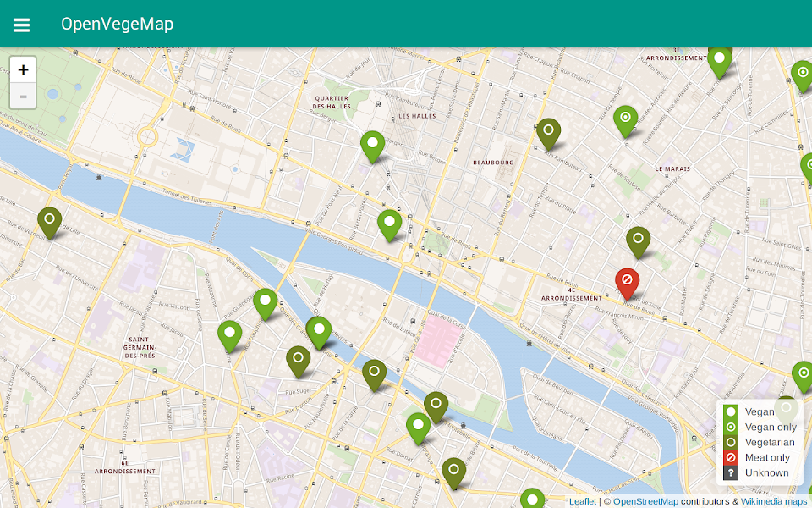This screenshot has height=508, width=812.
Task: Select vegetarian marker left of Beaubourg
Action: [548, 131]
